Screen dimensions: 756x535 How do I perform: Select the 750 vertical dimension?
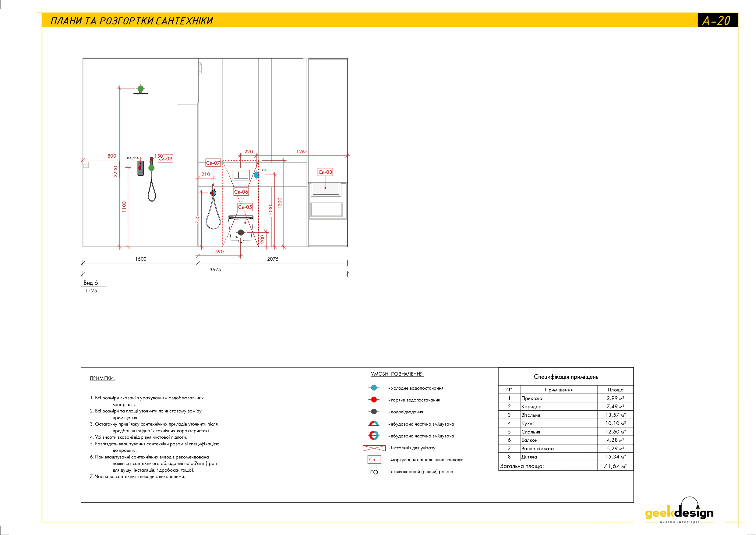tap(198, 220)
